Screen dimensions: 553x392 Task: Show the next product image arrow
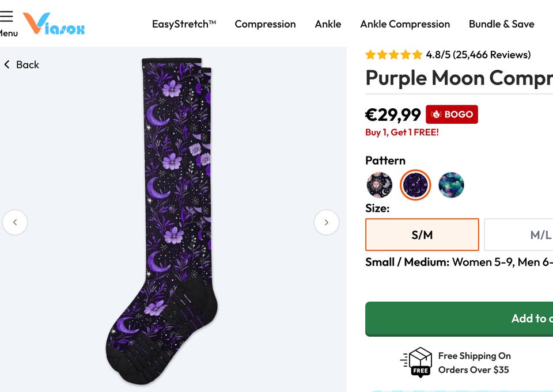(x=326, y=222)
